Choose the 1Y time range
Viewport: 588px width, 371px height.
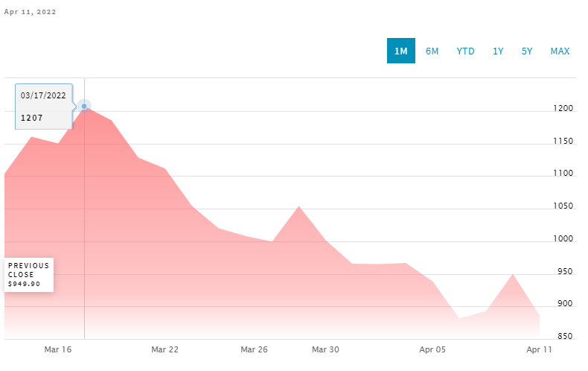point(498,51)
